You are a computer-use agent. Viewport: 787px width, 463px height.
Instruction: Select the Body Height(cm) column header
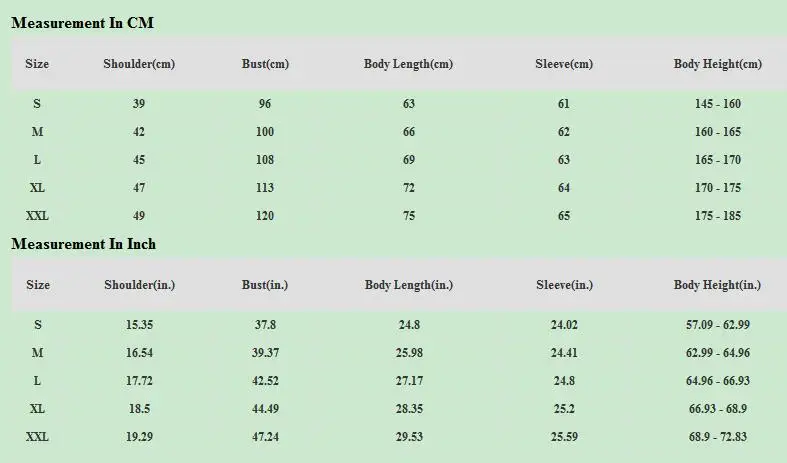pyautogui.click(x=718, y=64)
